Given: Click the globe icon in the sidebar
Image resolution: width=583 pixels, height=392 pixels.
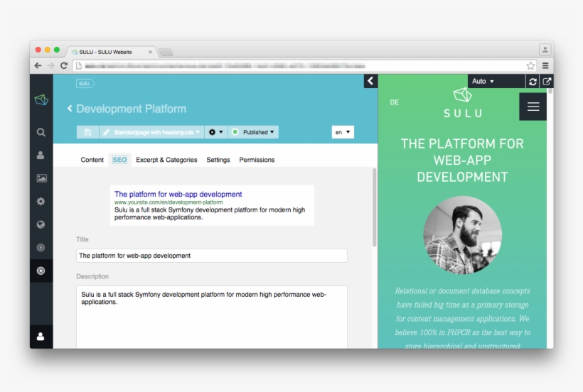Looking at the screenshot, I should pyautogui.click(x=41, y=224).
